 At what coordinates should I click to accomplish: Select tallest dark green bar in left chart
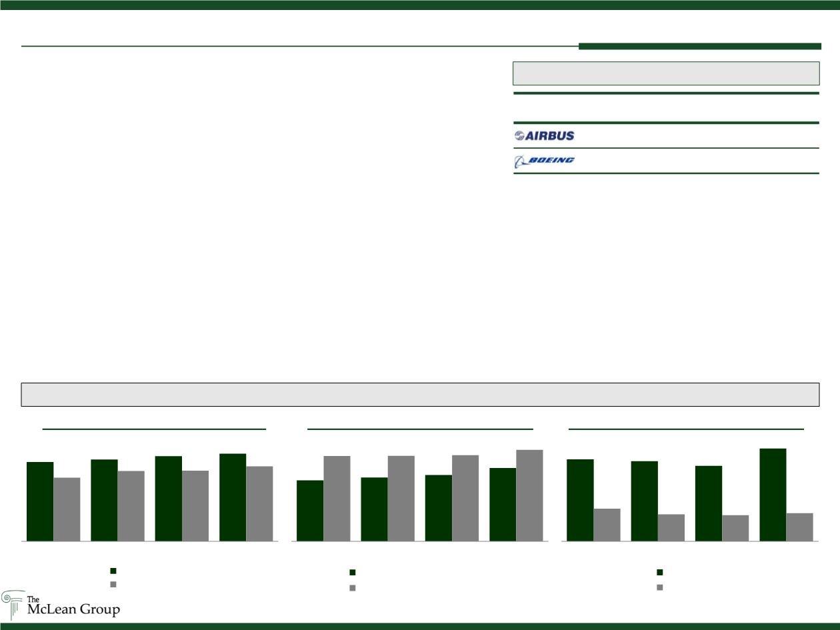click(233, 497)
